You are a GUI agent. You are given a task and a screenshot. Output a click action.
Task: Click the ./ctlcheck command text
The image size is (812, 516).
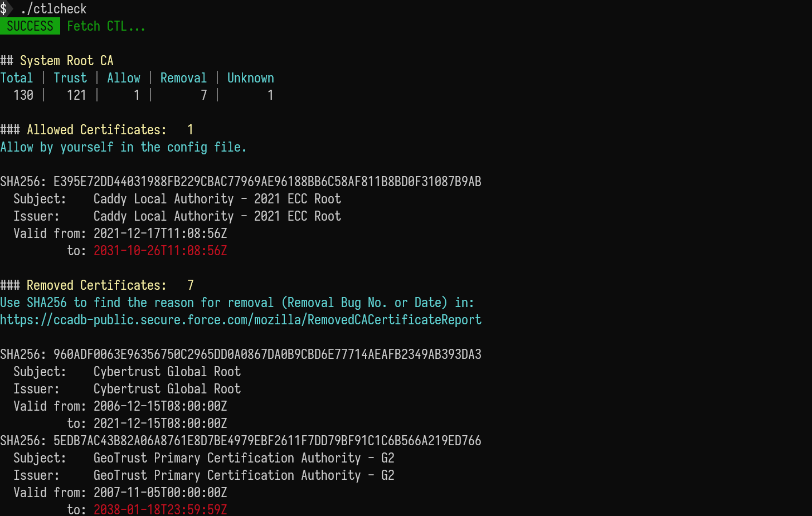point(54,9)
